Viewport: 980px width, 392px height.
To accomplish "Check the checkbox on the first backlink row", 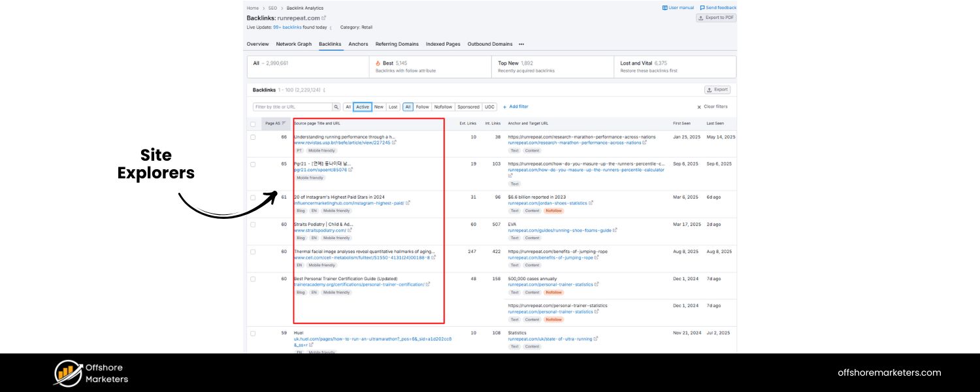I will [254, 137].
